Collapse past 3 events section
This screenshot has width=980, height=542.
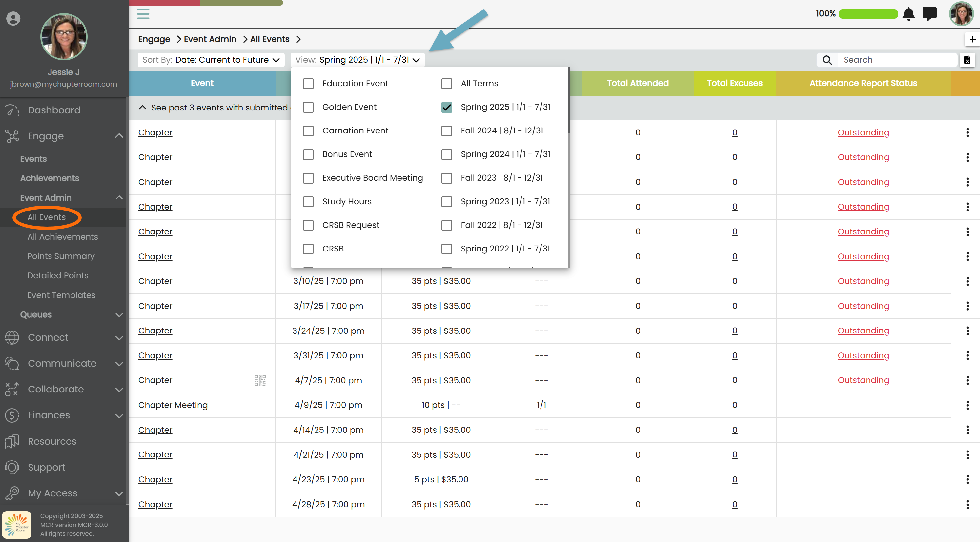click(143, 108)
